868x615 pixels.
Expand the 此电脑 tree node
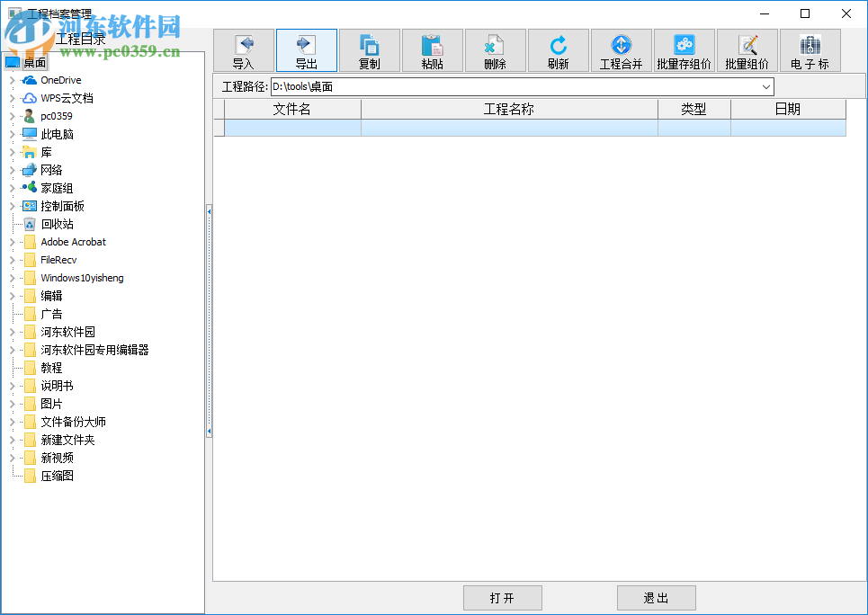pyautogui.click(x=13, y=133)
